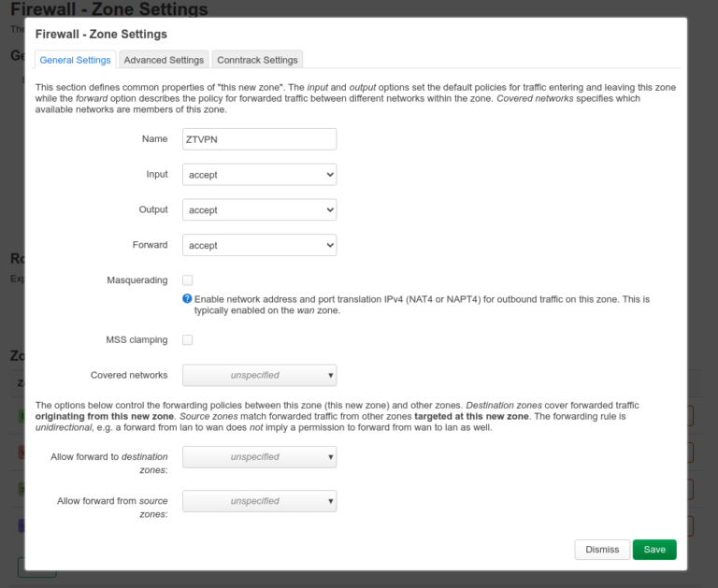
Task: Click the MSS clamping field label
Action: pos(136,340)
